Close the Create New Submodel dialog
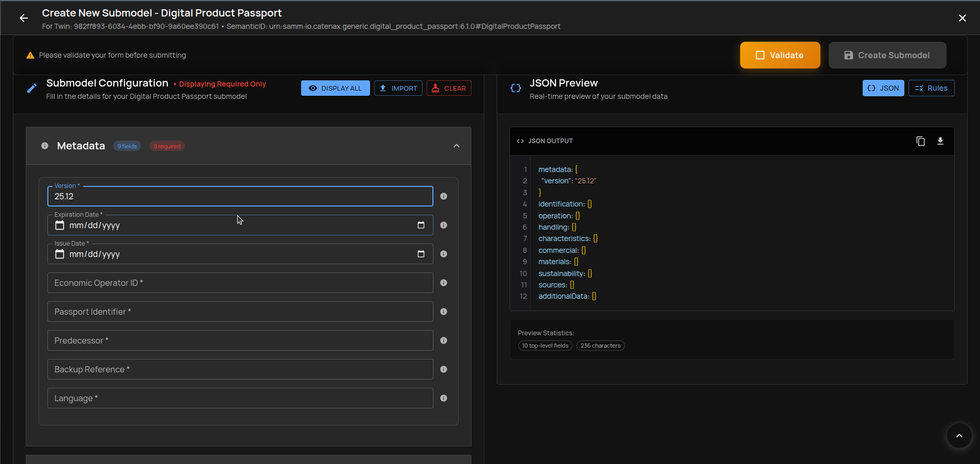Viewport: 980px width, 464px height. [962, 18]
